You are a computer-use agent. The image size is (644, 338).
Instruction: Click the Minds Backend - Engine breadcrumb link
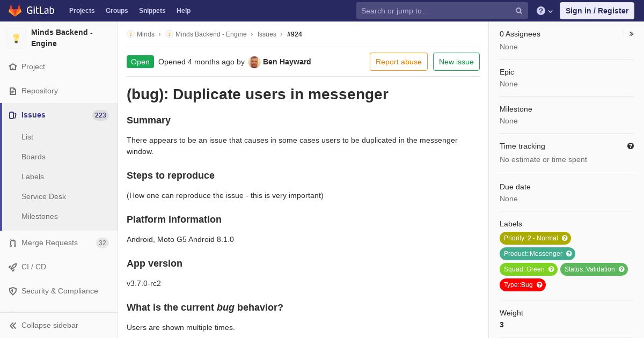[211, 34]
